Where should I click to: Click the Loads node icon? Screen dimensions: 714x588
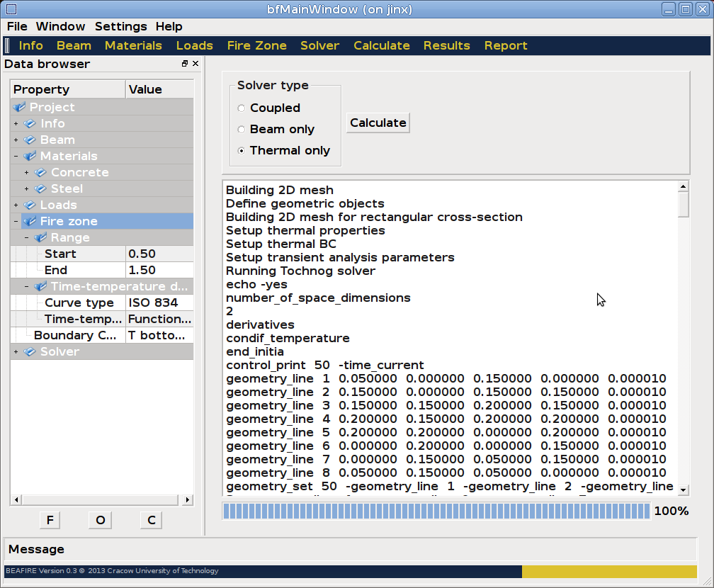pyautogui.click(x=30, y=205)
